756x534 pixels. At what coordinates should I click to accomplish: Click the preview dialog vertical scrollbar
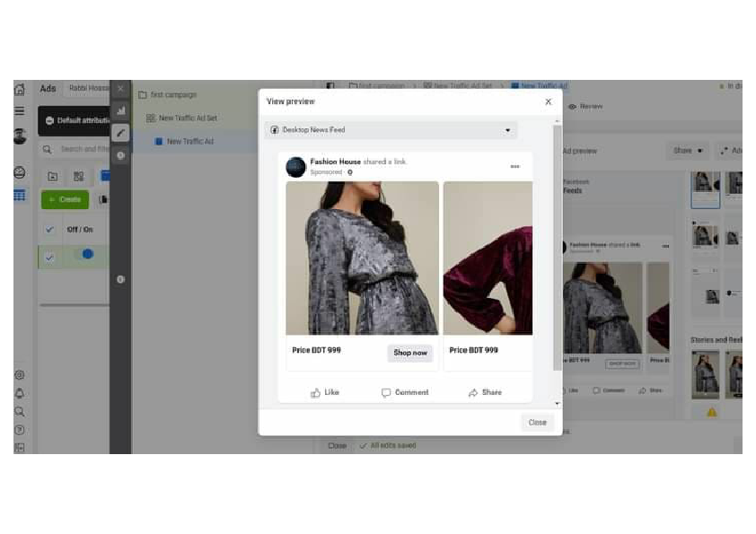coord(558,248)
